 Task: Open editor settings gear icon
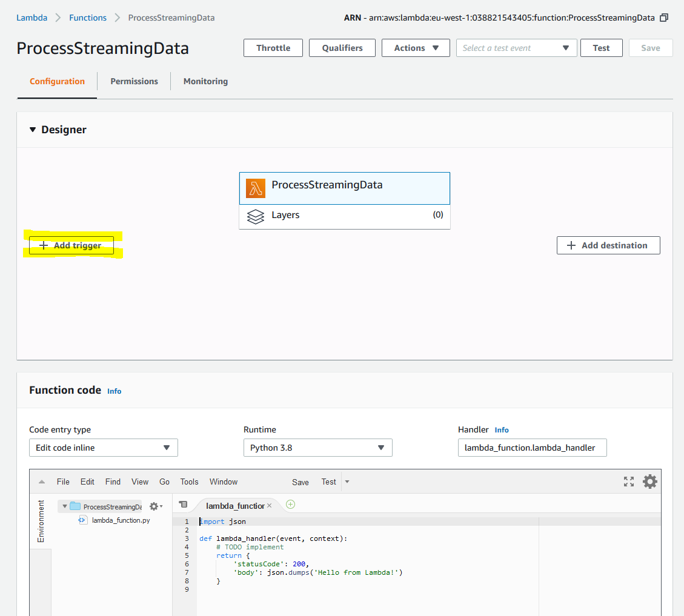point(650,482)
